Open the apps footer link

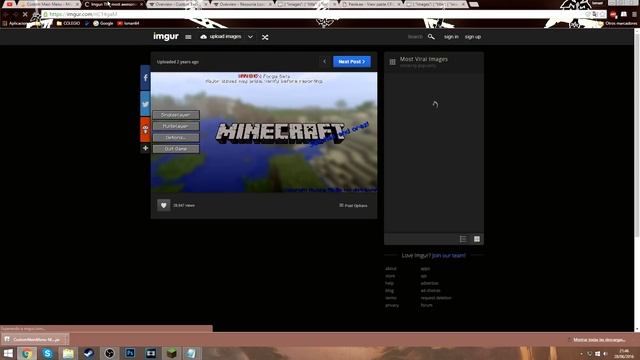[425, 269]
